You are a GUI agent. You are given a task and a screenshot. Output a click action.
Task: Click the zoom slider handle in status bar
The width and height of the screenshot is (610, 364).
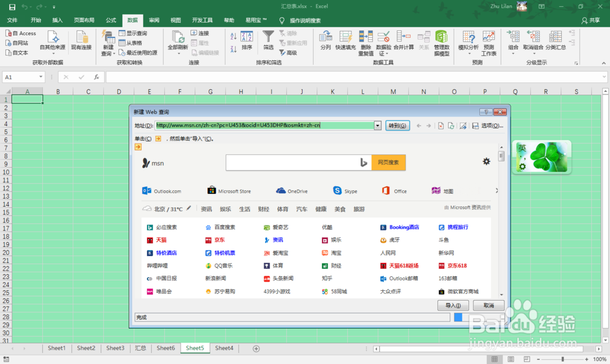(562, 359)
